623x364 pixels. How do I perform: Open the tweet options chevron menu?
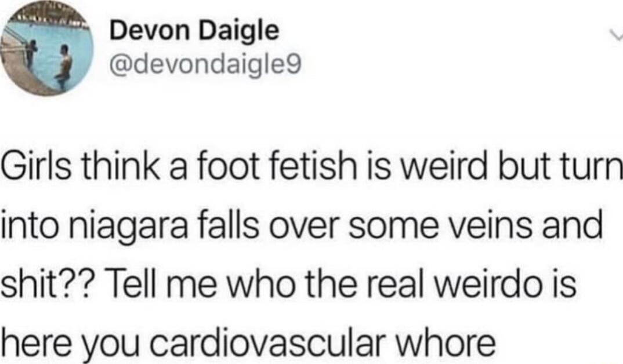coord(616,37)
